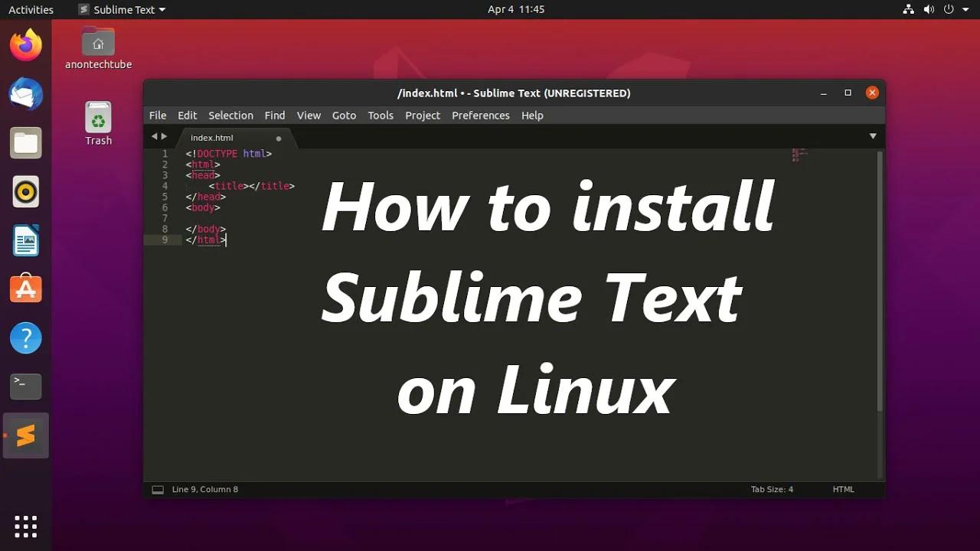The width and height of the screenshot is (980, 551).
Task: Click Activities in the top bar
Action: (x=31, y=9)
